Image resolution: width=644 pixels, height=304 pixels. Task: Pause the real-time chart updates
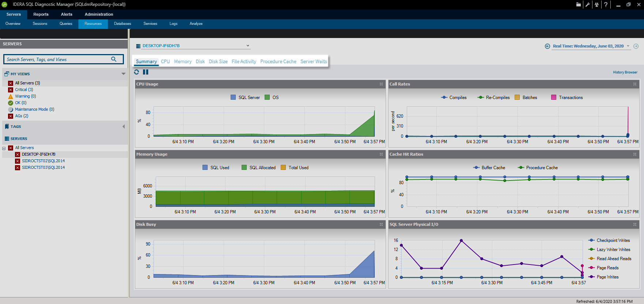(145, 72)
